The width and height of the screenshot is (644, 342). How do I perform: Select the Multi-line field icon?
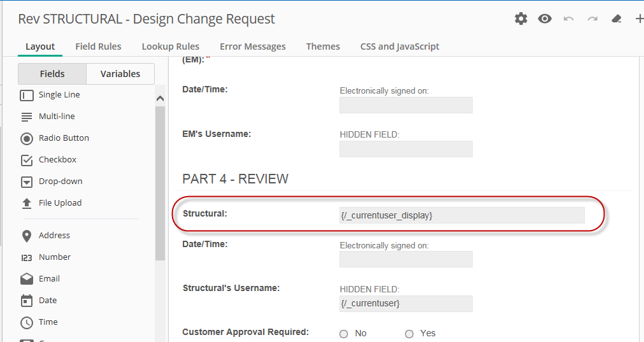[27, 117]
